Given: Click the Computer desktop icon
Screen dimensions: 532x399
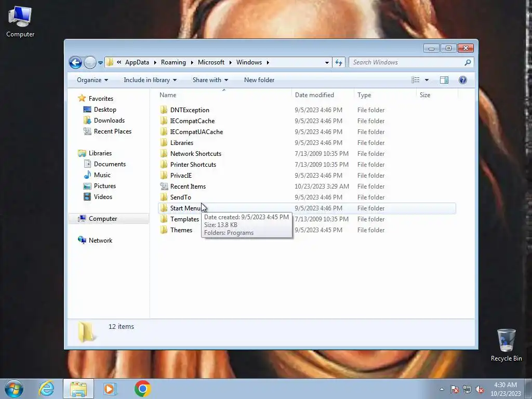Looking at the screenshot, I should coord(20,21).
